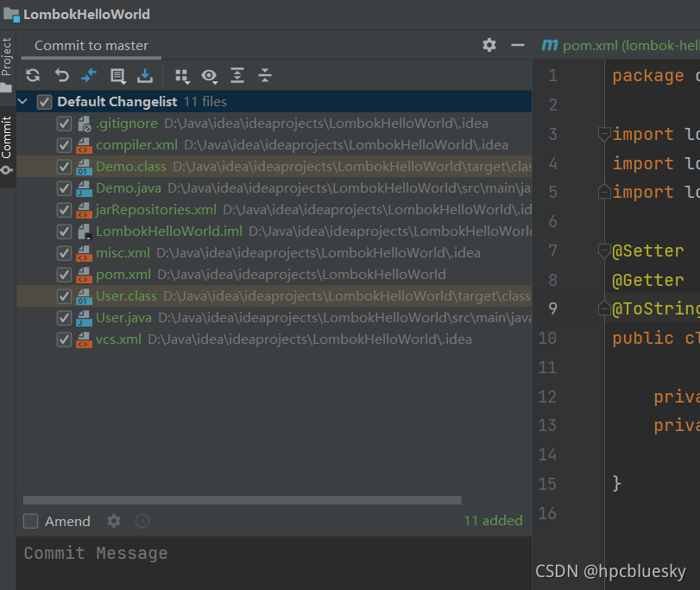The image size is (700, 590).
Task: Click the User.java file icon
Action: (84, 318)
